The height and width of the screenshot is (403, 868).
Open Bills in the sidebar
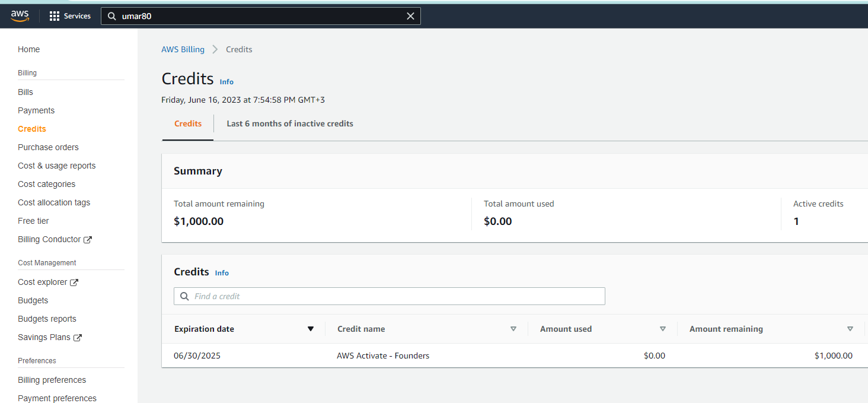(25, 92)
